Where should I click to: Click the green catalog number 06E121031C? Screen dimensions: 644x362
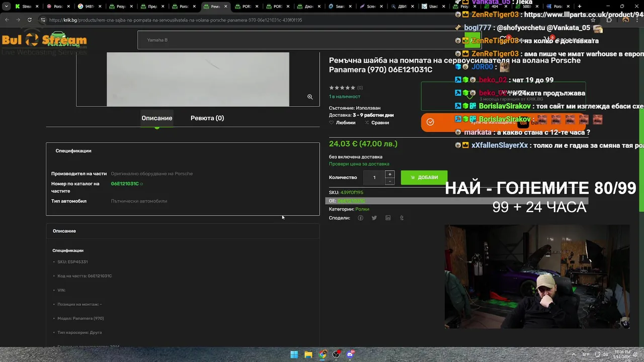[x=125, y=184]
